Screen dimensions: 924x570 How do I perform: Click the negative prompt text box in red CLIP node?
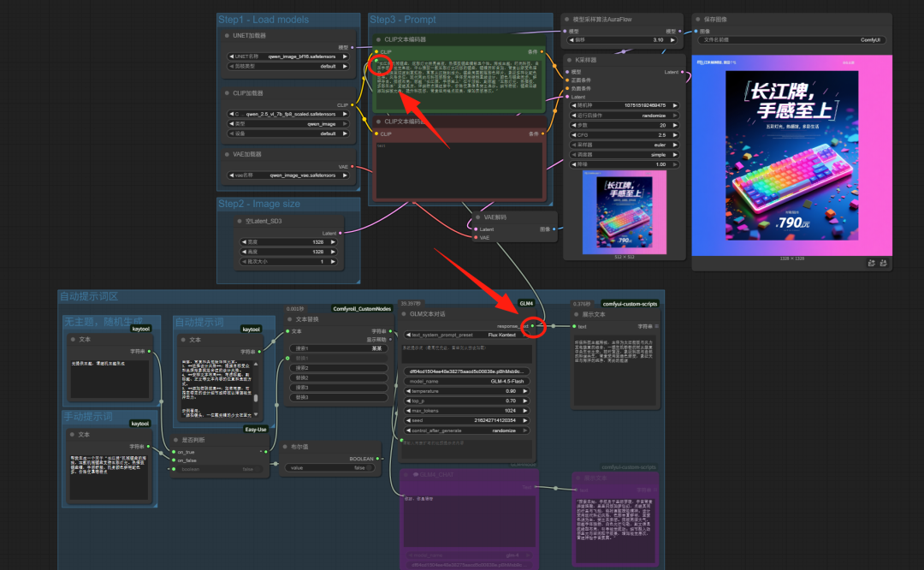point(459,169)
